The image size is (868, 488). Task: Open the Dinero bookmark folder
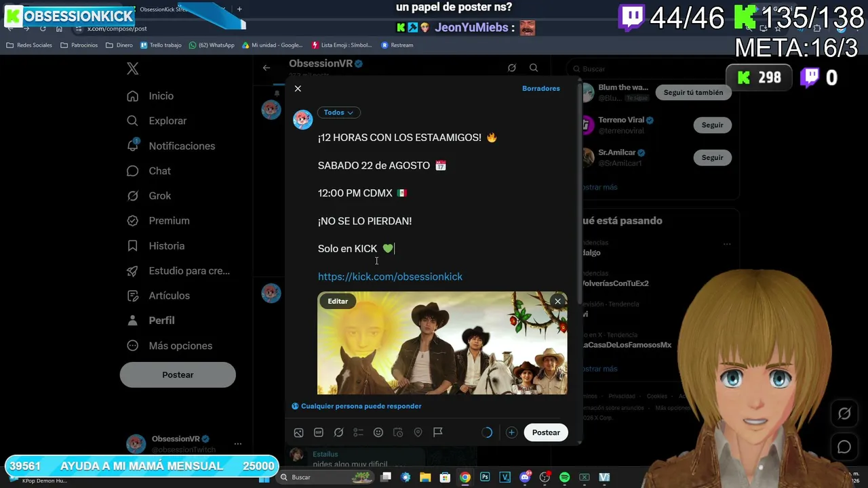click(119, 45)
